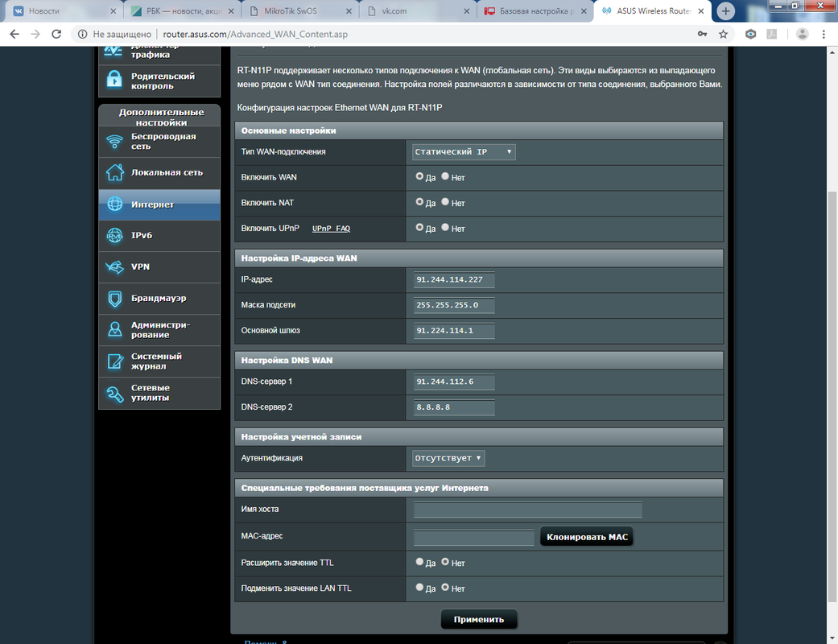Set Подменить значение LAN TTL to Нет

445,588
